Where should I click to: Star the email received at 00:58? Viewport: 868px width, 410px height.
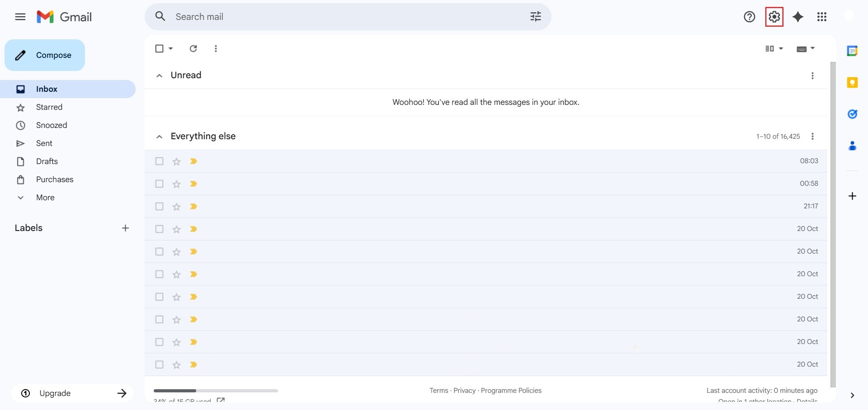click(176, 184)
